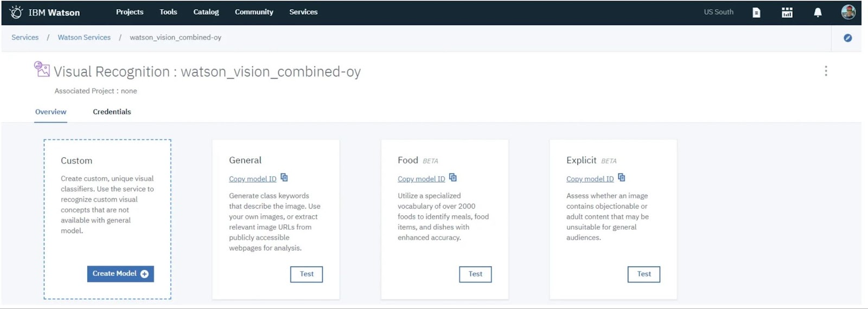Click the IBM Watson brand text

[54, 12]
